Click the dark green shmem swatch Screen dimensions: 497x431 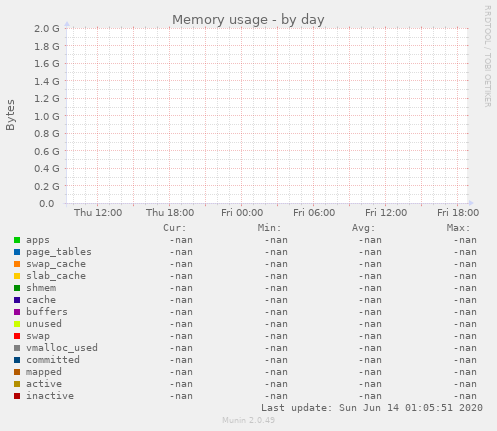pyautogui.click(x=17, y=288)
